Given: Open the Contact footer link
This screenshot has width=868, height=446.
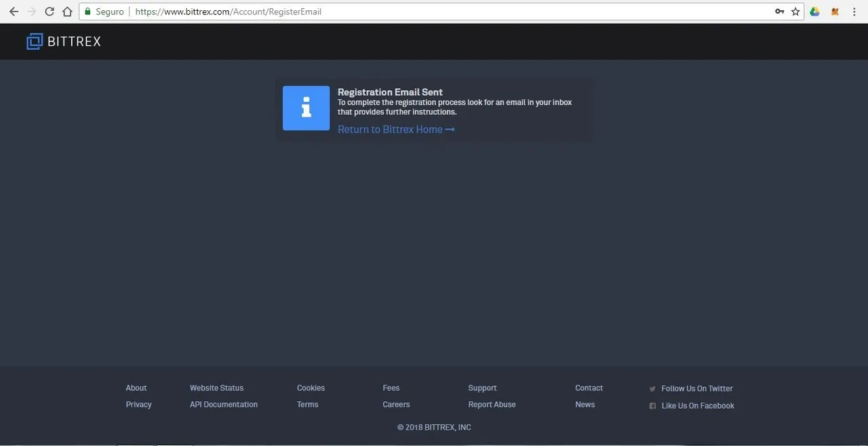Looking at the screenshot, I should (x=589, y=388).
